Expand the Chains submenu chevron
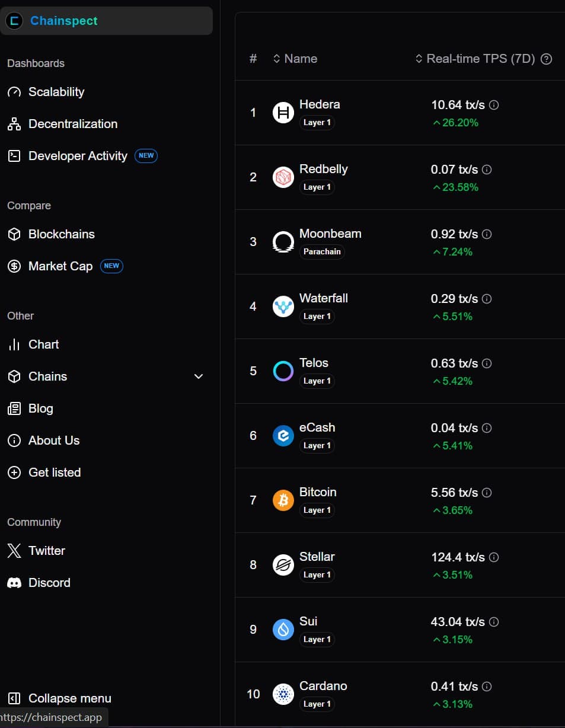Screen dimensions: 565x728 tap(199, 376)
